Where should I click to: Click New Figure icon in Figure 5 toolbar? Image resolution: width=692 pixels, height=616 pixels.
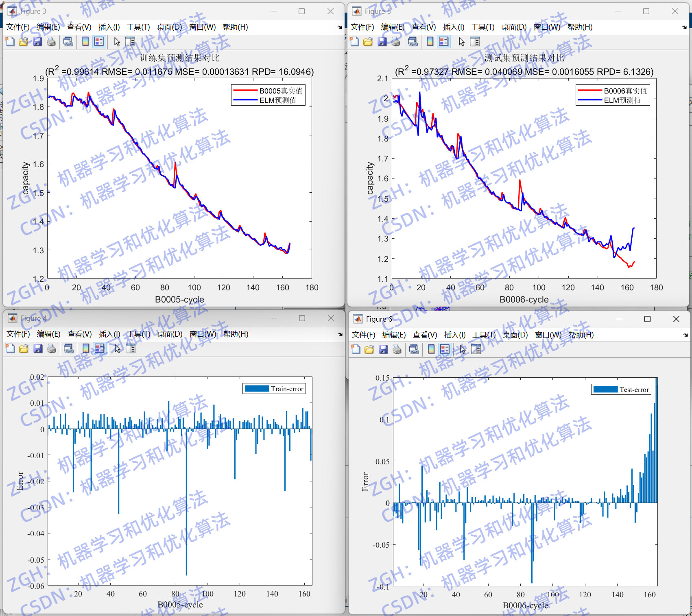click(355, 41)
